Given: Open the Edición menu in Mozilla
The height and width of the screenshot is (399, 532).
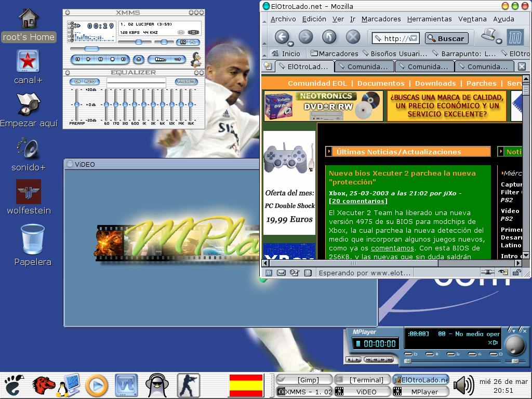Looking at the screenshot, I should point(314,19).
